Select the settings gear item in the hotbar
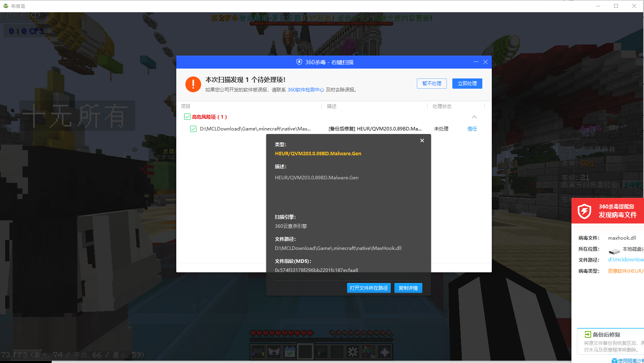This screenshot has height=363, width=644. click(353, 352)
